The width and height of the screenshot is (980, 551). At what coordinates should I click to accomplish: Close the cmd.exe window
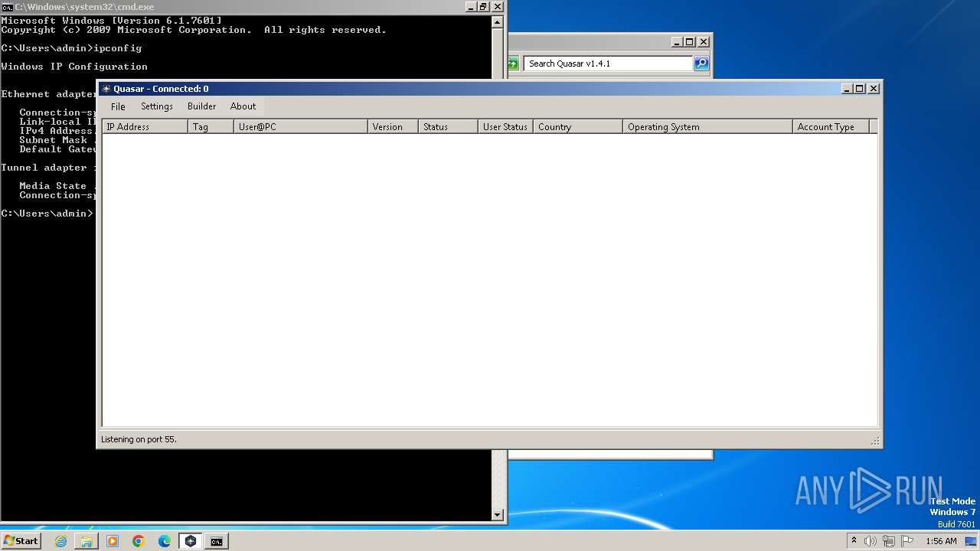pos(498,6)
